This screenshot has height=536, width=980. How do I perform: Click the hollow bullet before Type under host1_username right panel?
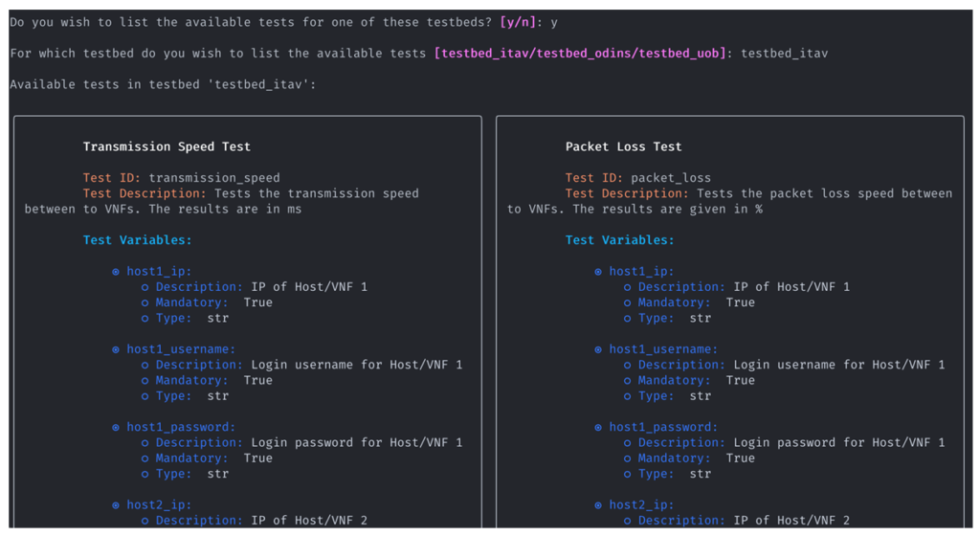628,396
